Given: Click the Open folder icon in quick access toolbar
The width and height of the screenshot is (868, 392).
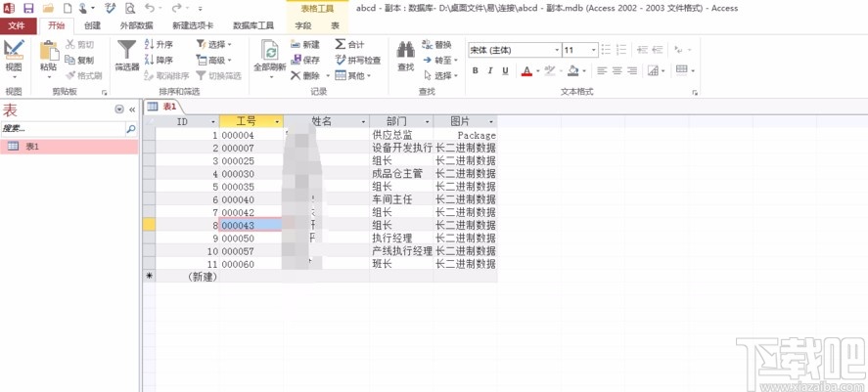Looking at the screenshot, I should 48,8.
